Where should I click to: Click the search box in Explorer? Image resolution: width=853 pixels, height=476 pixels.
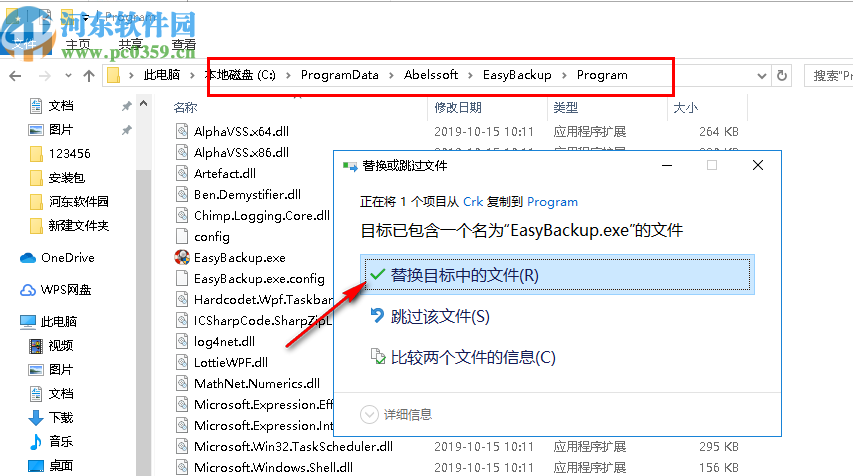[x=829, y=76]
